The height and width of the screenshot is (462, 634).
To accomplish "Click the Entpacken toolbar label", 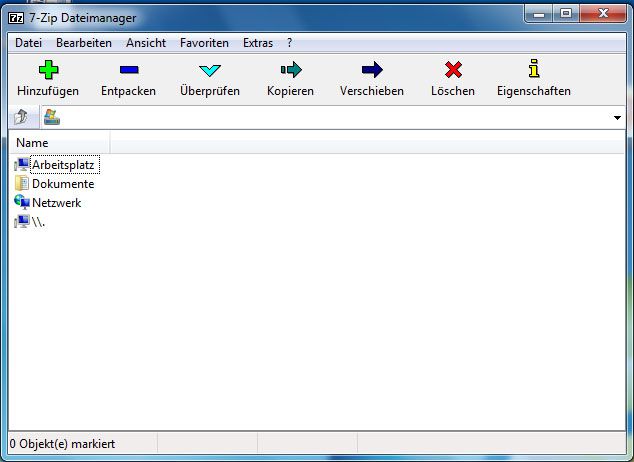I will click(x=129, y=91).
